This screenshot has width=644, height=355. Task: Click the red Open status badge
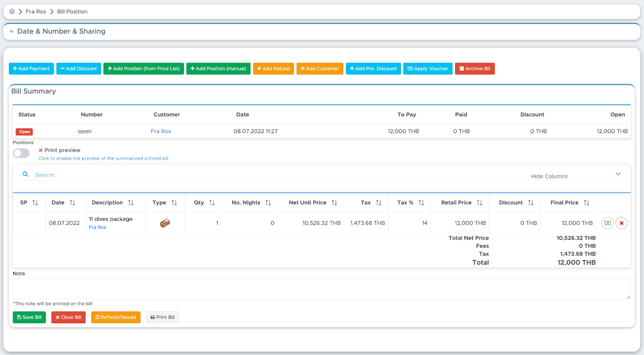click(25, 132)
